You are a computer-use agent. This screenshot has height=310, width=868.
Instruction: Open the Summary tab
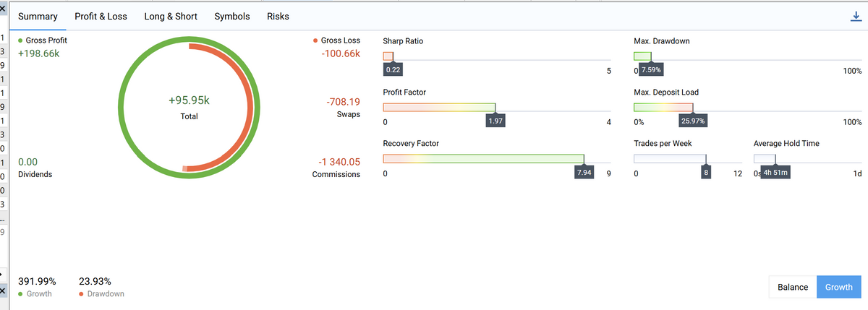click(x=38, y=17)
